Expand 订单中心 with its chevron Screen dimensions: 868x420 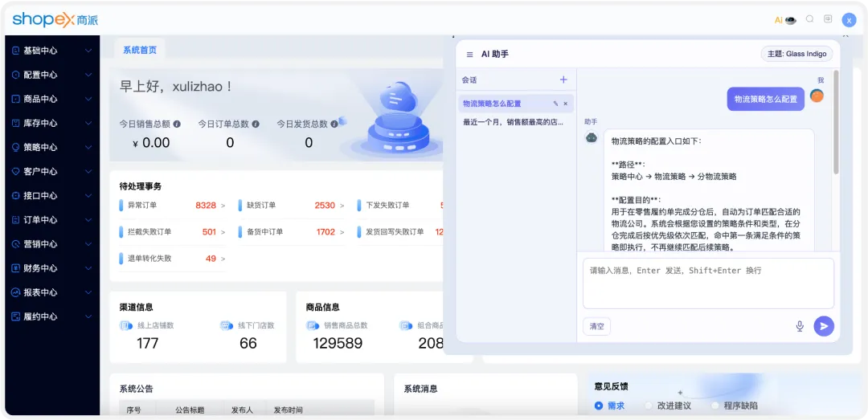point(88,220)
